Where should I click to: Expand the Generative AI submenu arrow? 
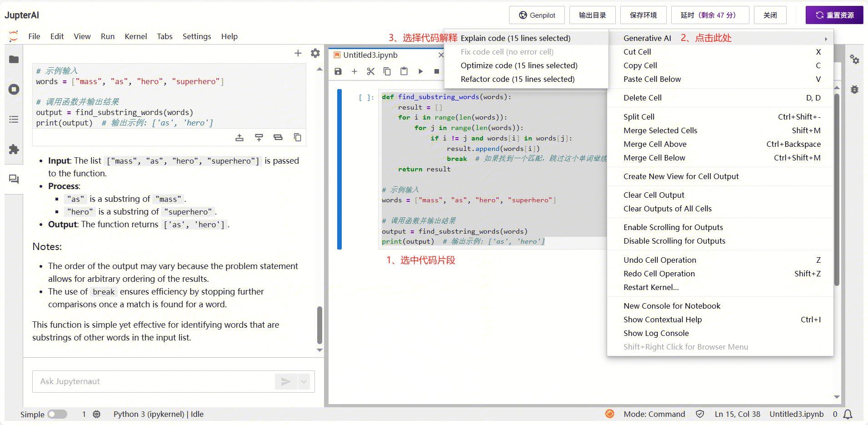tap(826, 39)
